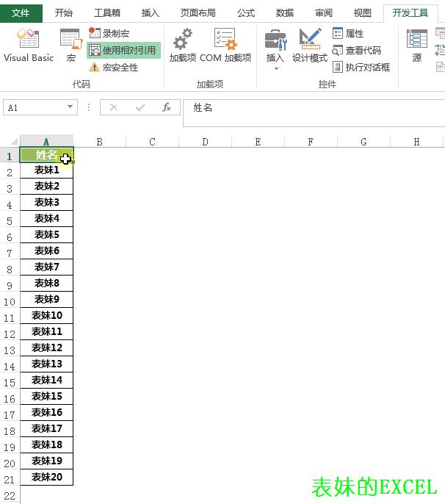Click the 姓名 header cell

[46, 155]
